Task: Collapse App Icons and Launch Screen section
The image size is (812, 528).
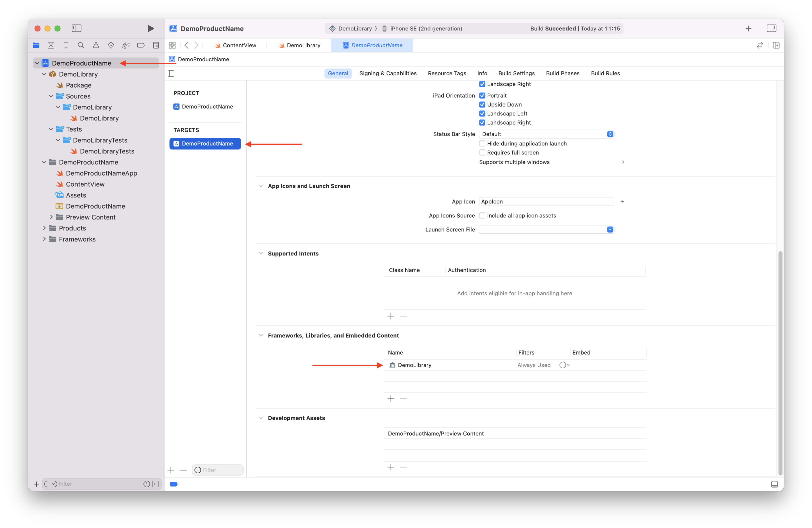Action: point(261,186)
